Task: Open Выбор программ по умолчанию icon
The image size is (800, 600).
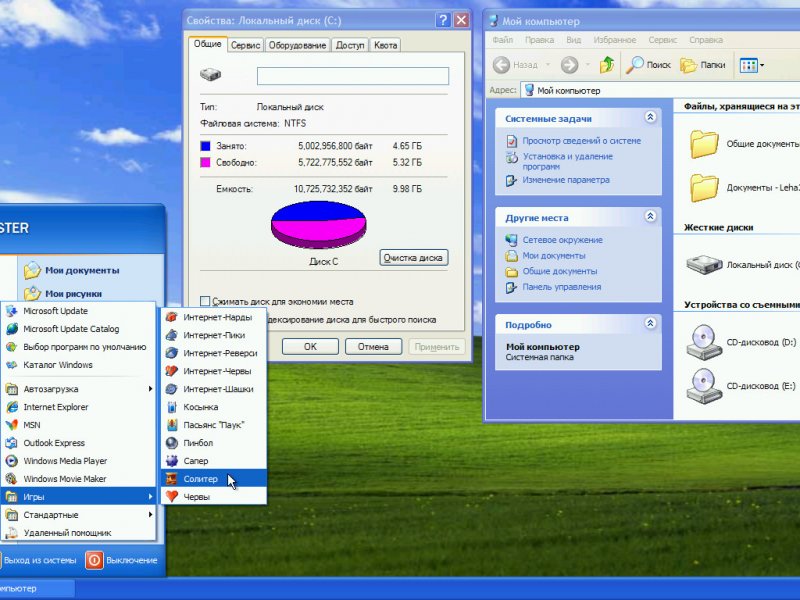Action: pos(11,347)
